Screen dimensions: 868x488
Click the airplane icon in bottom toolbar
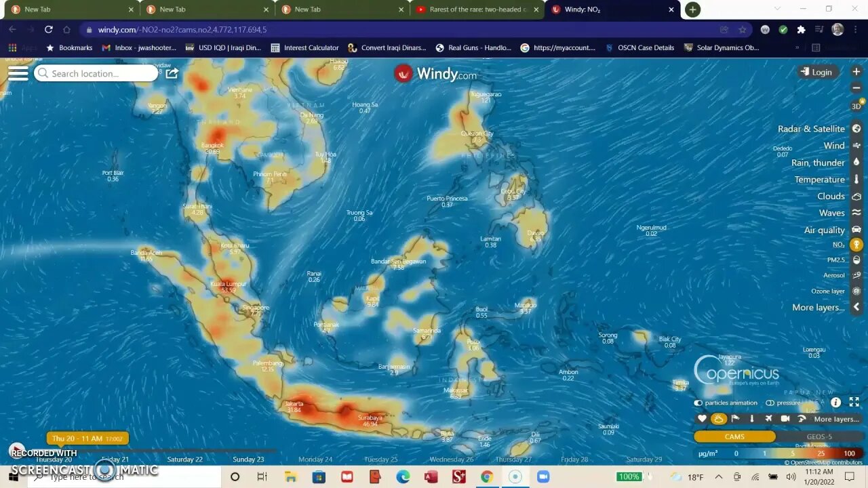tap(768, 419)
